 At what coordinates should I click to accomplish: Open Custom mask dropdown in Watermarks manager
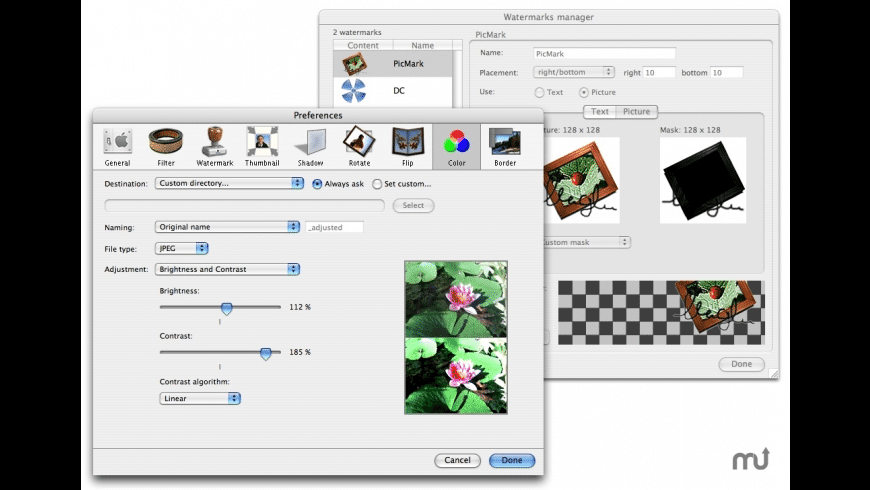click(x=585, y=242)
